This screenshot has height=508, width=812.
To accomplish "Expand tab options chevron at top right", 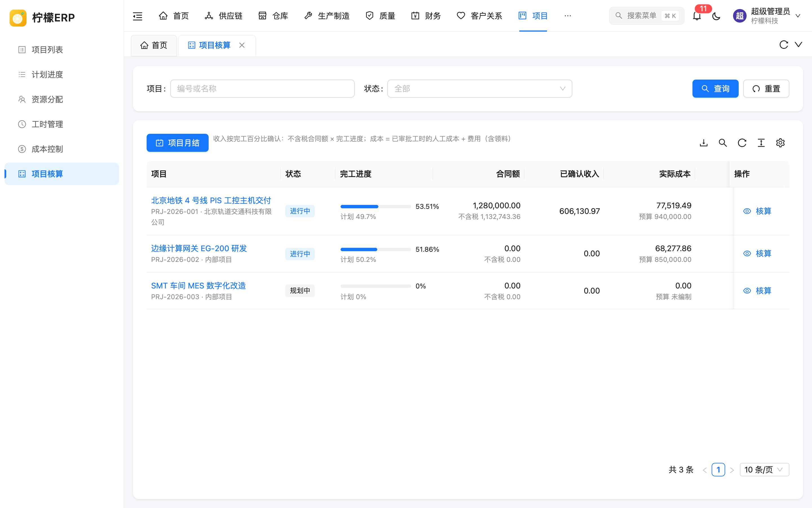I will 798,45.
